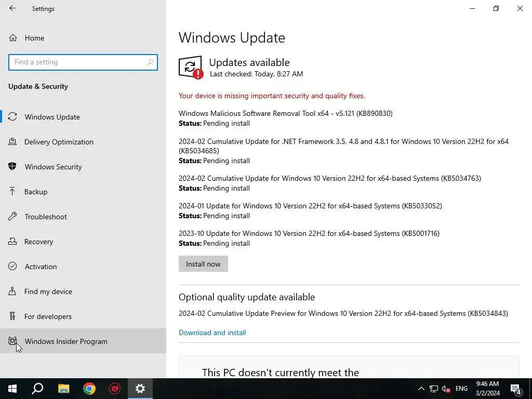The width and height of the screenshot is (532, 399).
Task: Switch the ENG input language indicator
Action: pos(461,389)
